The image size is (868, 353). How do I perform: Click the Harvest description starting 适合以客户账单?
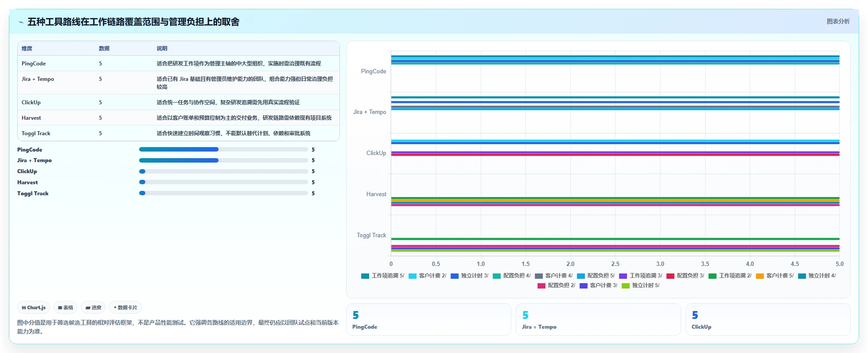pos(244,118)
